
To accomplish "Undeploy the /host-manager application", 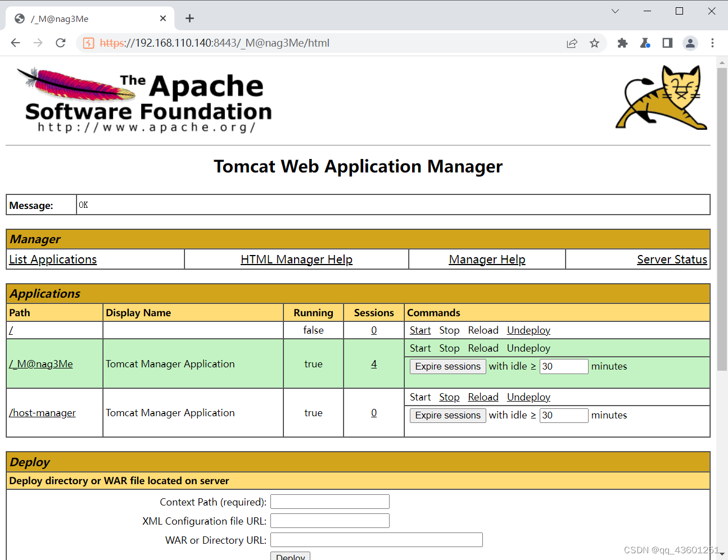I will tap(528, 397).
